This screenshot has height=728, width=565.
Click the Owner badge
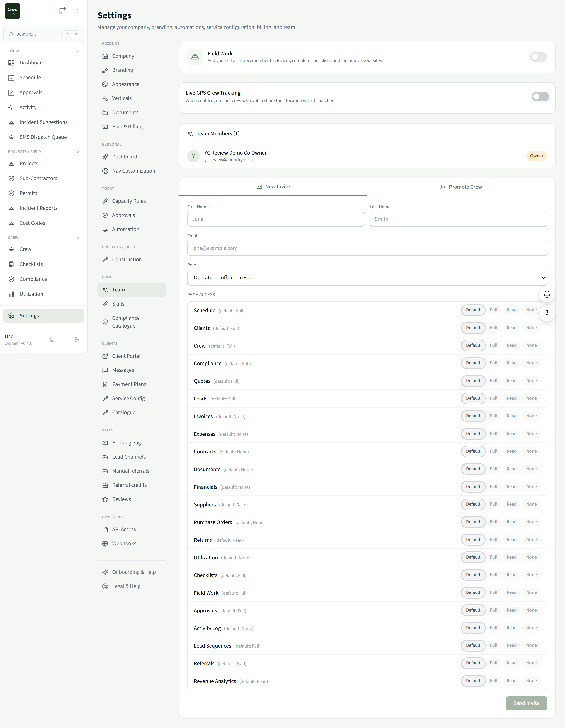[536, 156]
